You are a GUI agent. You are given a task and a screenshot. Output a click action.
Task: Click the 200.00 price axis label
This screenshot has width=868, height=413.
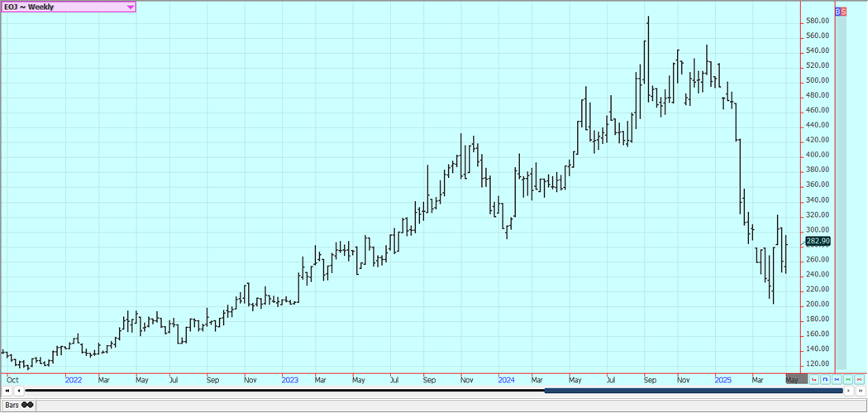coord(818,305)
